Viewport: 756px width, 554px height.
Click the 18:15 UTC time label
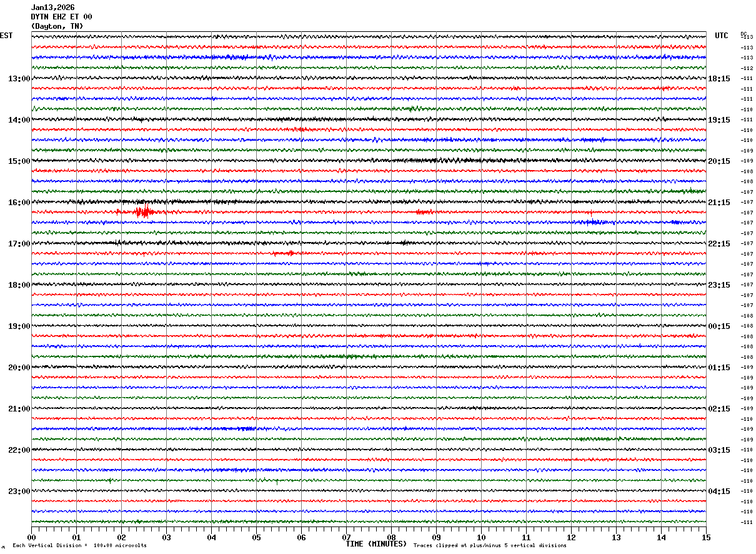pyautogui.click(x=719, y=79)
